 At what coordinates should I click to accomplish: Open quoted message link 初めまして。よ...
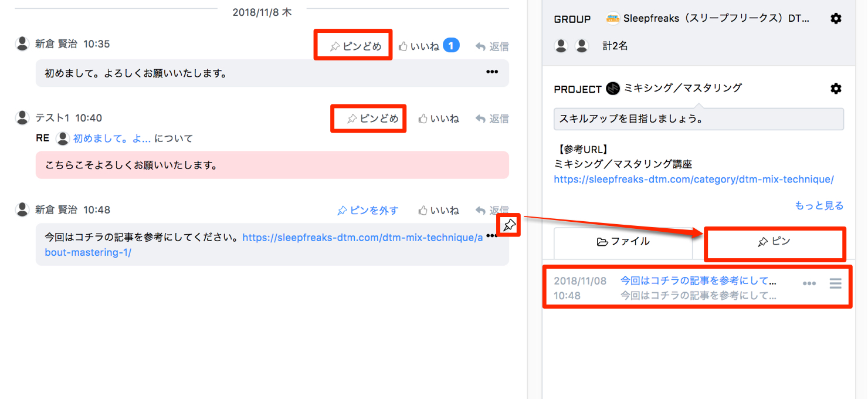pos(112,138)
